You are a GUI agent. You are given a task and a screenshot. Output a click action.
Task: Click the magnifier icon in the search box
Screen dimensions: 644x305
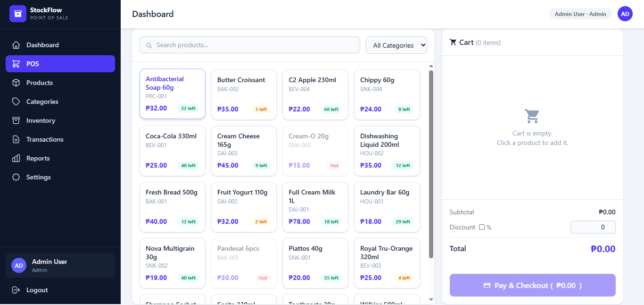pyautogui.click(x=149, y=45)
